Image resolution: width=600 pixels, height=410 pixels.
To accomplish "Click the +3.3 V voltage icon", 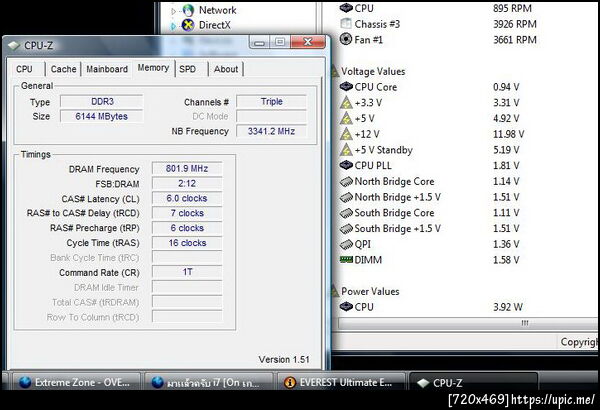I will [346, 103].
